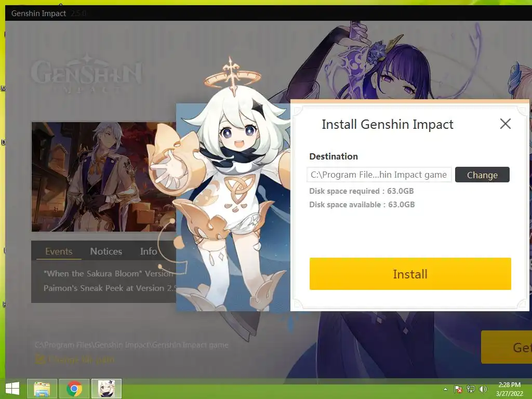Click the Destination label
Image resolution: width=532 pixels, height=399 pixels.
(334, 156)
